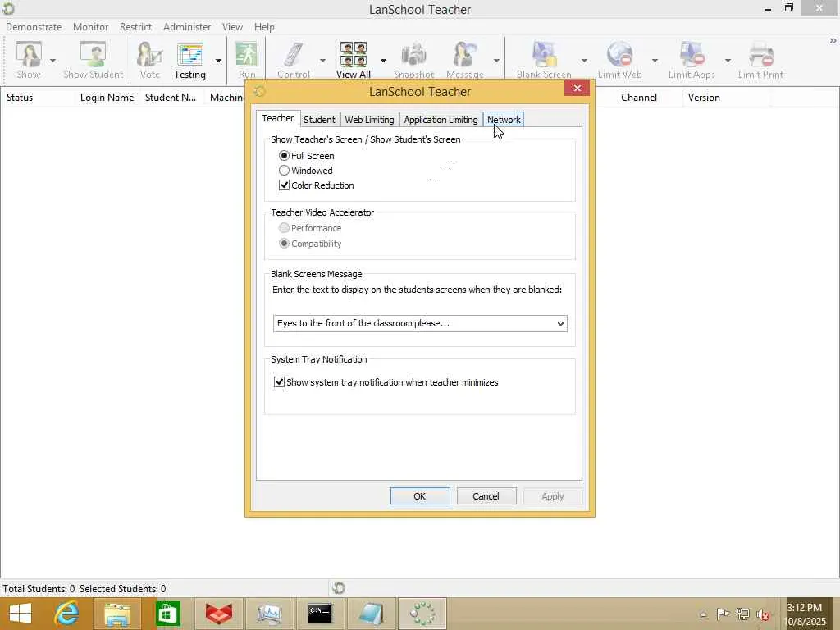Toggle the system tray notification checkbox

(x=279, y=382)
